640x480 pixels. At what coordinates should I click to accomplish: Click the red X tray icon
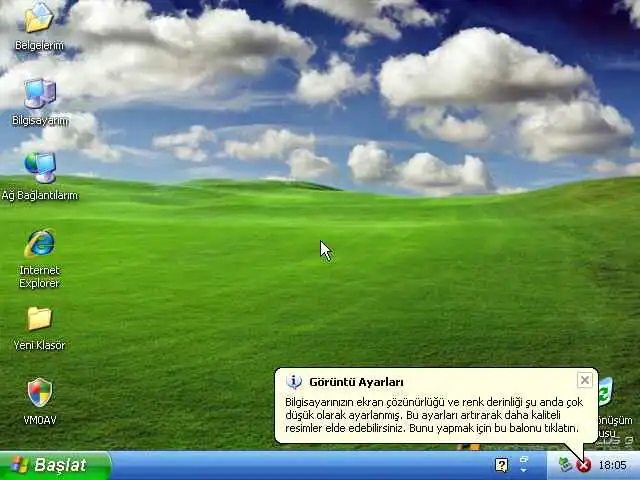584,465
